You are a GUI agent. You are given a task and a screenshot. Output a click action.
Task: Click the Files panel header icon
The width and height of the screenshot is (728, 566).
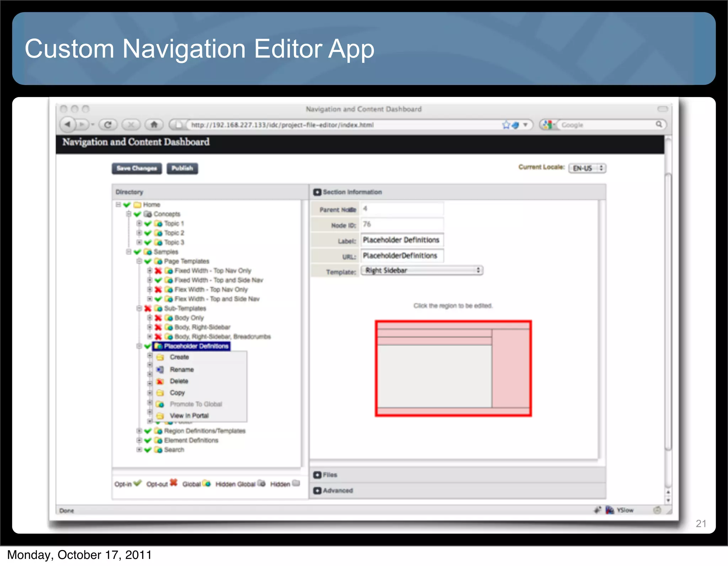317,475
